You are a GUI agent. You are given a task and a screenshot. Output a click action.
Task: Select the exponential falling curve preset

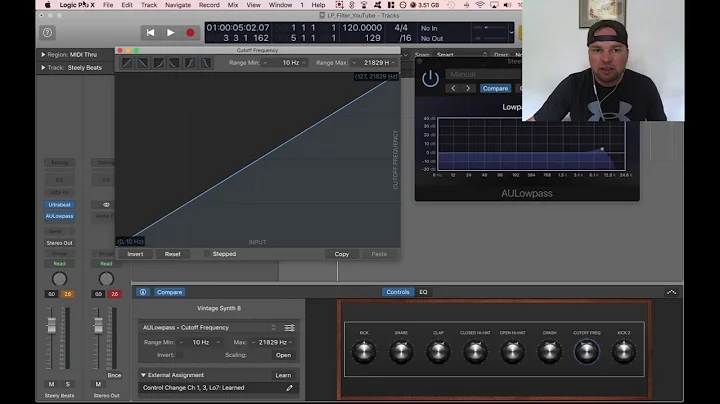coord(174,63)
